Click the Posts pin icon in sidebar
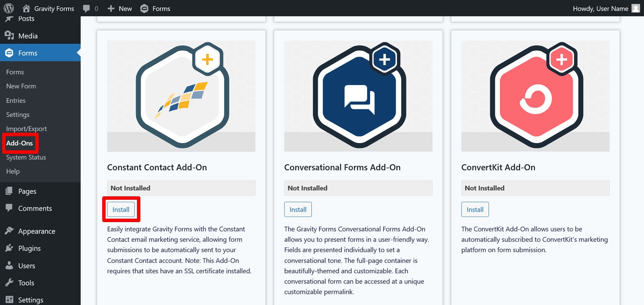 (x=9, y=19)
